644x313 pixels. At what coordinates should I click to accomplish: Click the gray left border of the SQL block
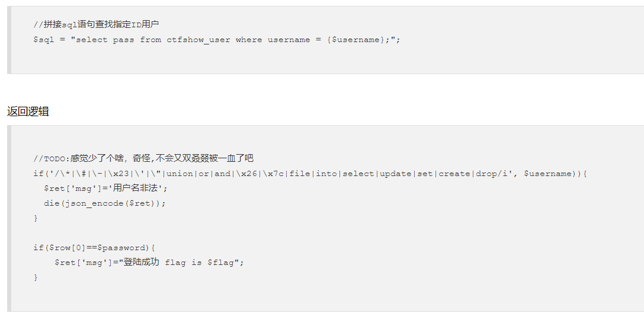coord(9,40)
